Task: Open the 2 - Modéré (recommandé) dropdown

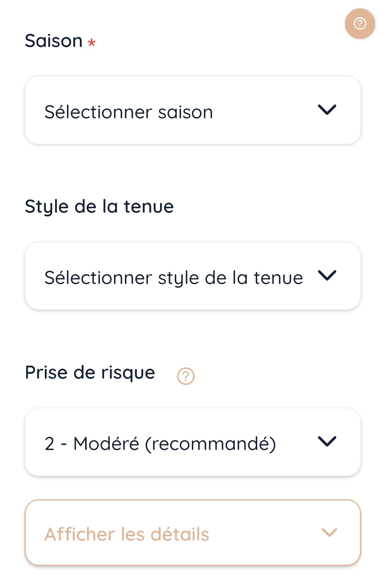Action: click(193, 442)
